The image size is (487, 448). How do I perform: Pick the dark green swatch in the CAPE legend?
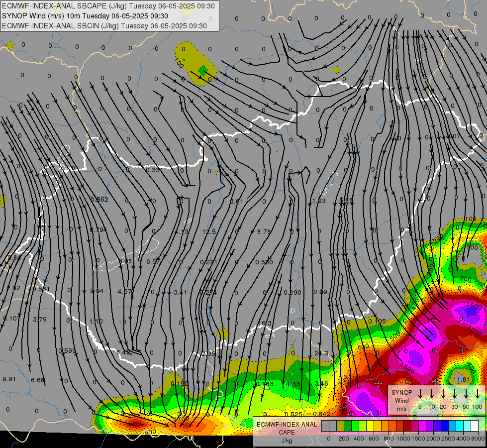point(348,426)
